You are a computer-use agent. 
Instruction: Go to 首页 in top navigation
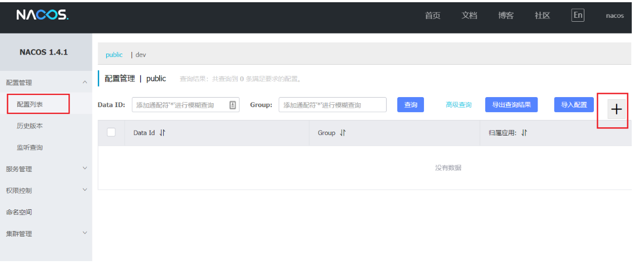click(x=432, y=16)
